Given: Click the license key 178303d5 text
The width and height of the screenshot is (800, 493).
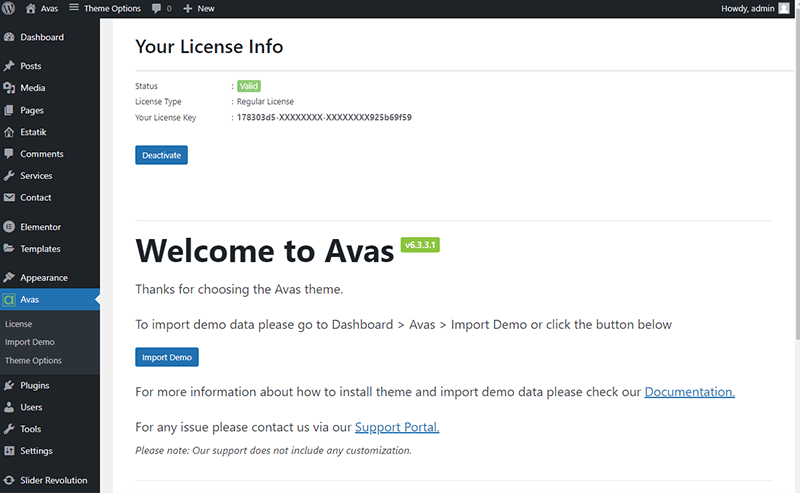Looking at the screenshot, I should pos(324,117).
